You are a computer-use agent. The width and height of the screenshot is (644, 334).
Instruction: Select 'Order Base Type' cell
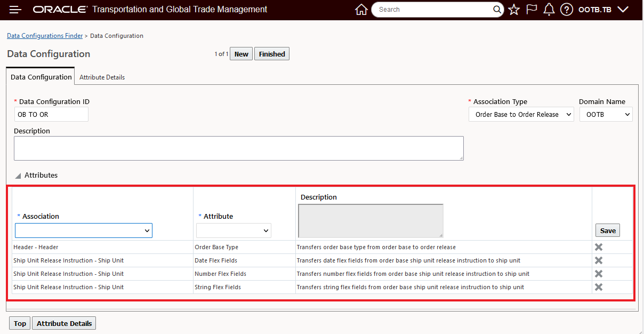coord(244,247)
